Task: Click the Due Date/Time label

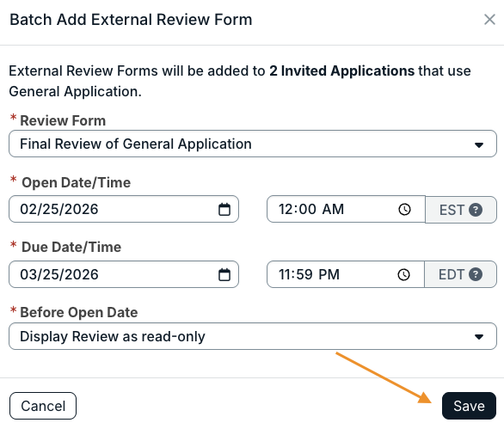Action: [71, 247]
